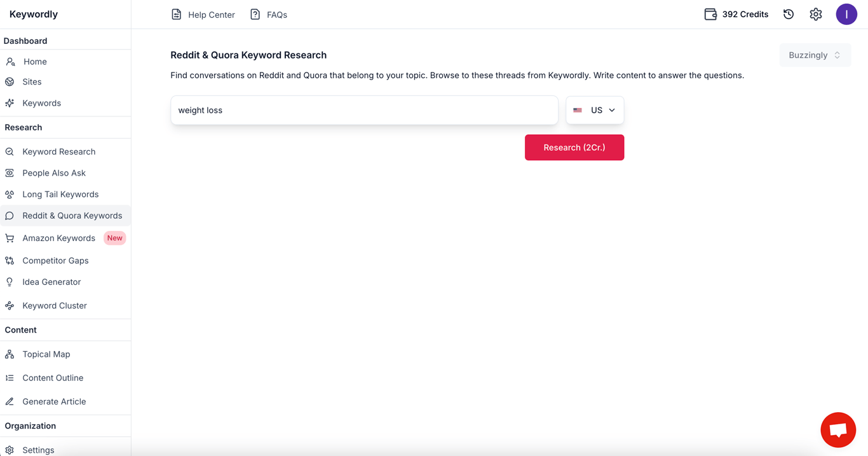Open the history clock icon in the header
Viewport: 868px width, 456px height.
[789, 13]
